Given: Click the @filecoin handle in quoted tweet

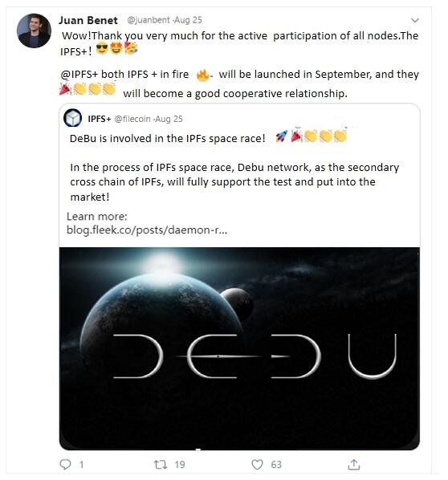Looking at the screenshot, I should coord(132,119).
